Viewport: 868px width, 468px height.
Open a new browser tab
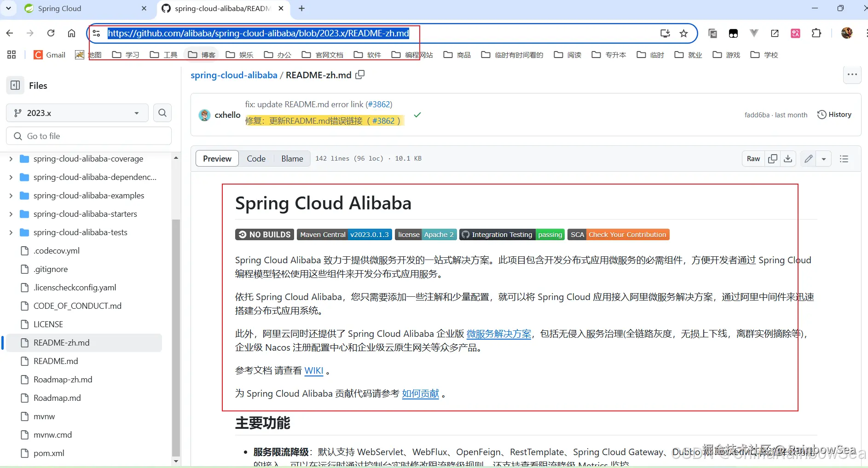pyautogui.click(x=302, y=8)
